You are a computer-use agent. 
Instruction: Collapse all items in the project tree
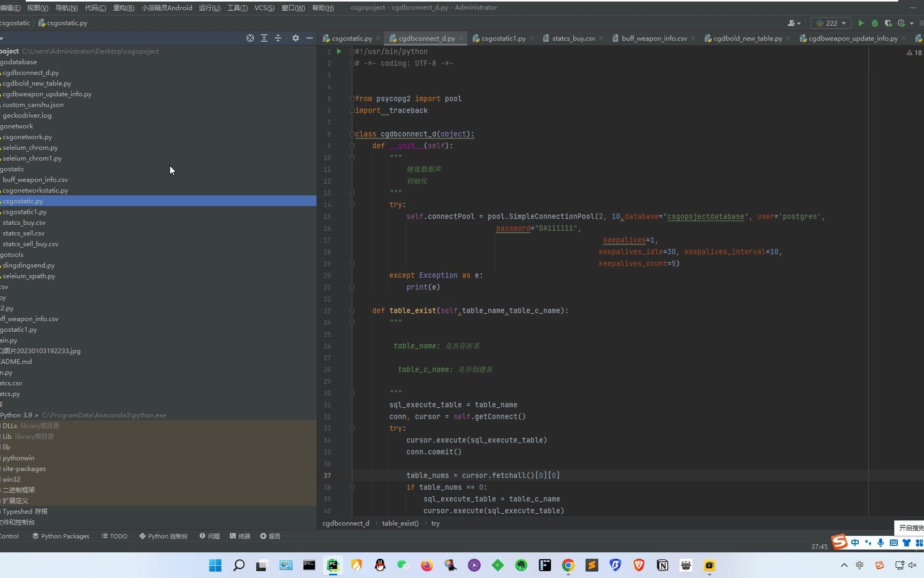278,38
